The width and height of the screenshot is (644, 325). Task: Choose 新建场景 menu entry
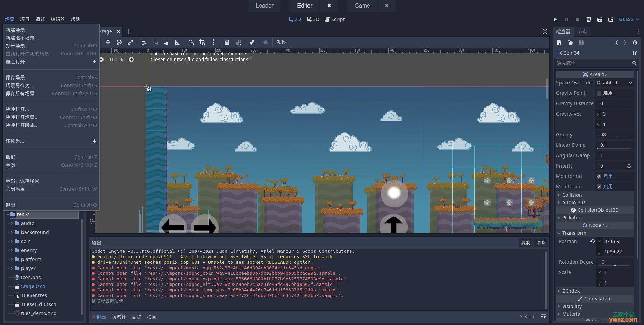click(51, 30)
